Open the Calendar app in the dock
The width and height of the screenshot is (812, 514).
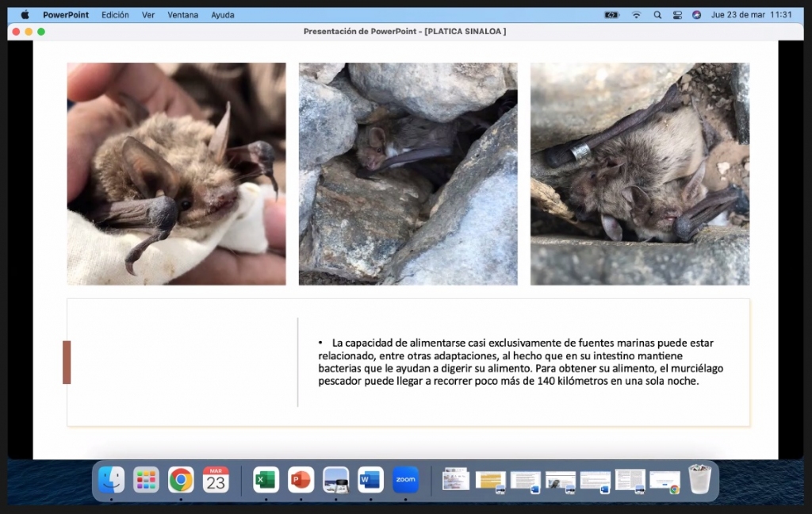[x=216, y=480]
